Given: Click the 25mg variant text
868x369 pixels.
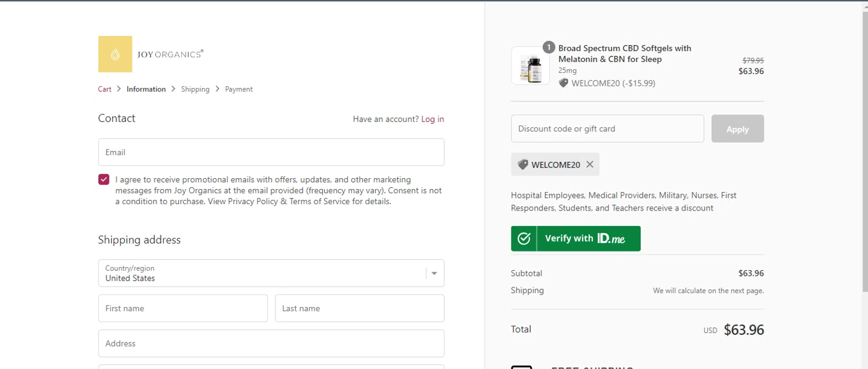Looking at the screenshot, I should (x=568, y=71).
